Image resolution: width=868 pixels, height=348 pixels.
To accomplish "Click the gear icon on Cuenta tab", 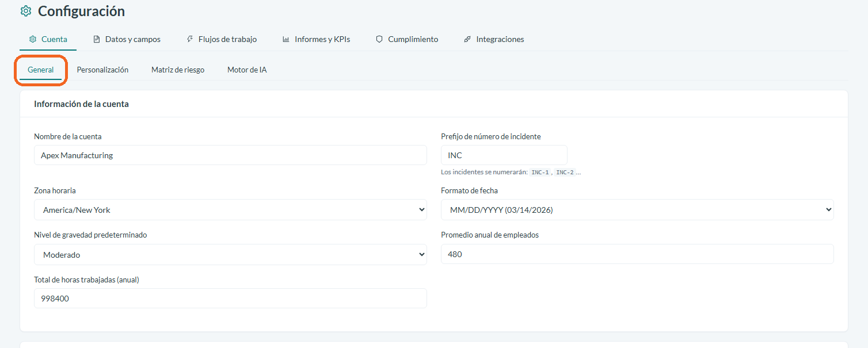I will [33, 39].
